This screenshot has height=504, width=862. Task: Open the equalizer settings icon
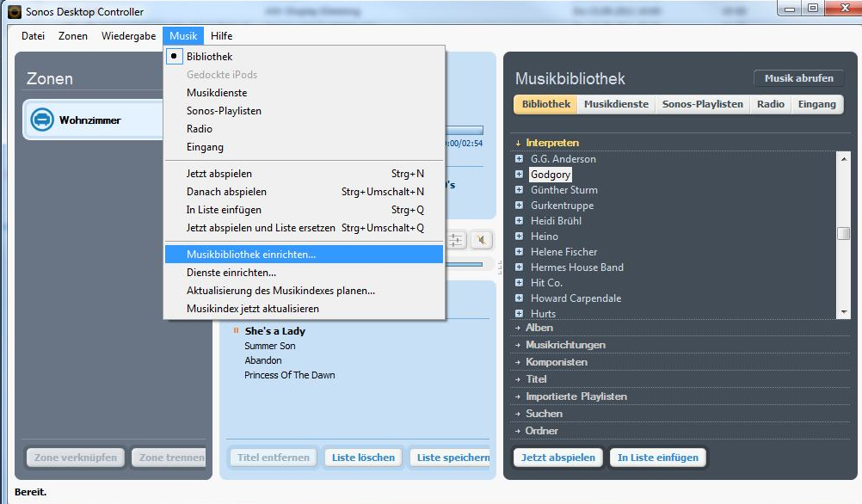pyautogui.click(x=456, y=240)
